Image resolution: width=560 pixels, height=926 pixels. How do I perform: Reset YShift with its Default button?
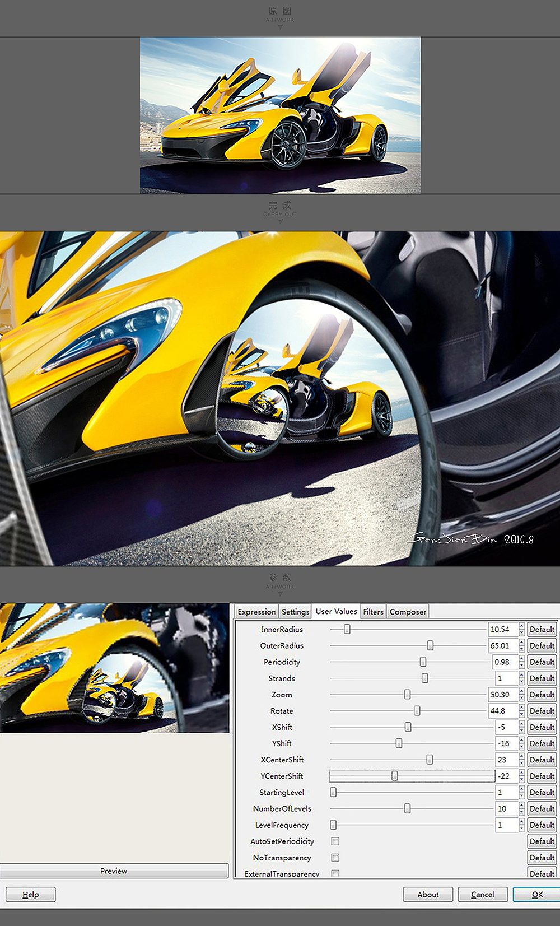point(542,743)
